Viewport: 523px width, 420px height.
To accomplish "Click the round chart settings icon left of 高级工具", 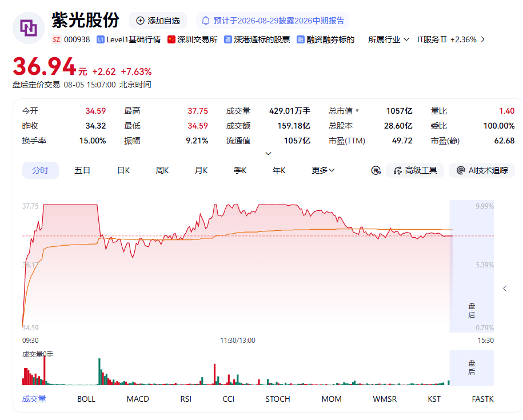I will (x=376, y=171).
